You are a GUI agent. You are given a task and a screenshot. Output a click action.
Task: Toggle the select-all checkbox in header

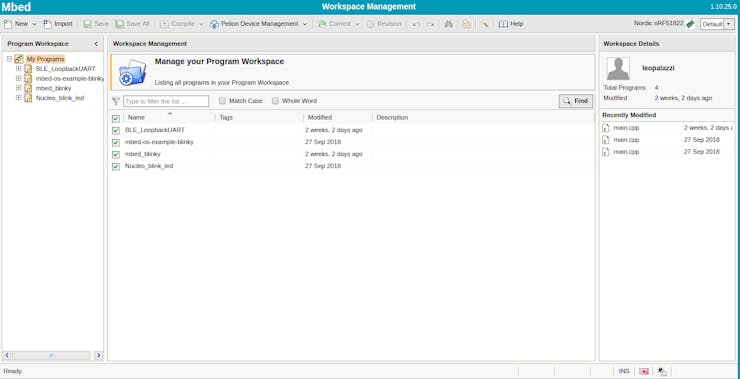(x=116, y=118)
